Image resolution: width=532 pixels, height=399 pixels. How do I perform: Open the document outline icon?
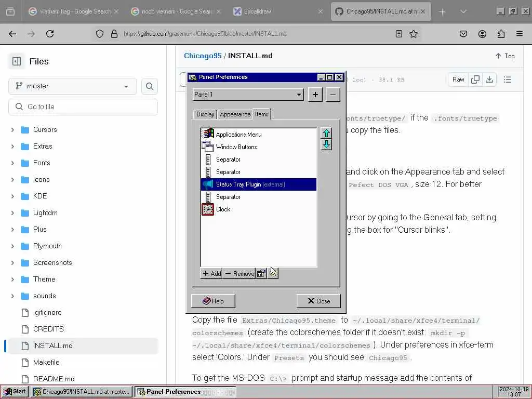click(x=508, y=79)
